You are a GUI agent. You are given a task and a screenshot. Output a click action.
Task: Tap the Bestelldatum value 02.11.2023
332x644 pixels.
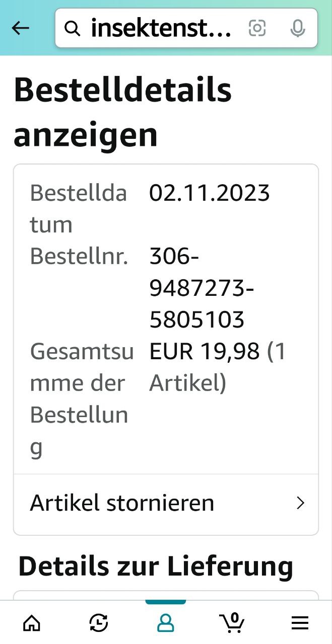210,193
